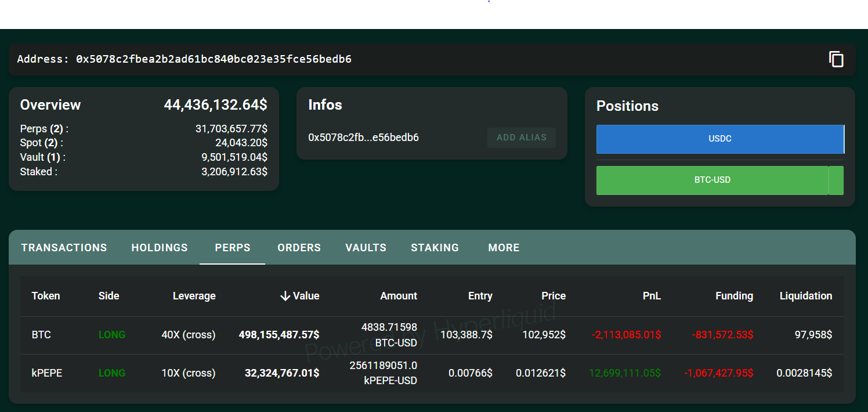Screen dimensions: 868x412
Task: Sort table by PnL column header
Action: coord(652,296)
